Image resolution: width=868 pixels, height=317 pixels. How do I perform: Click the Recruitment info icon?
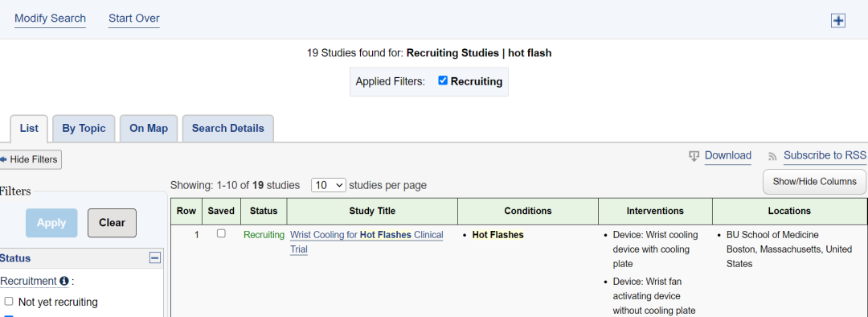63,281
